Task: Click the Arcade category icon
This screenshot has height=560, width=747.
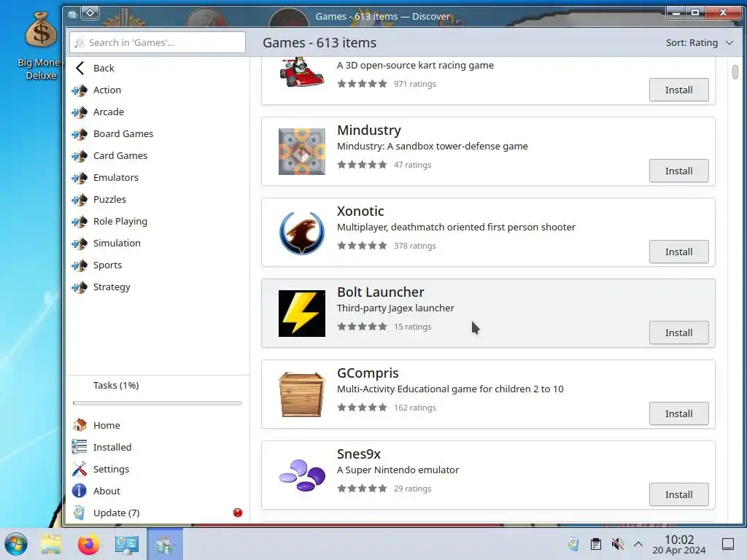Action: pyautogui.click(x=80, y=112)
